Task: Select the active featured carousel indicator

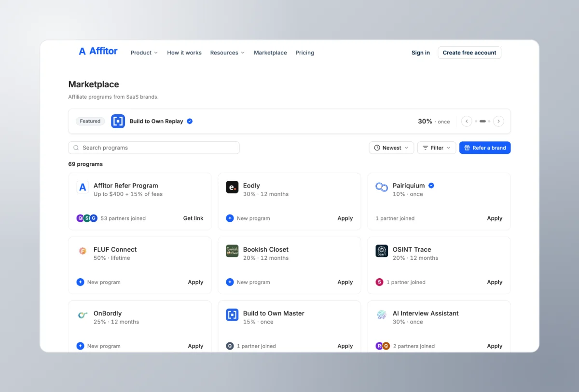Action: pos(482,122)
